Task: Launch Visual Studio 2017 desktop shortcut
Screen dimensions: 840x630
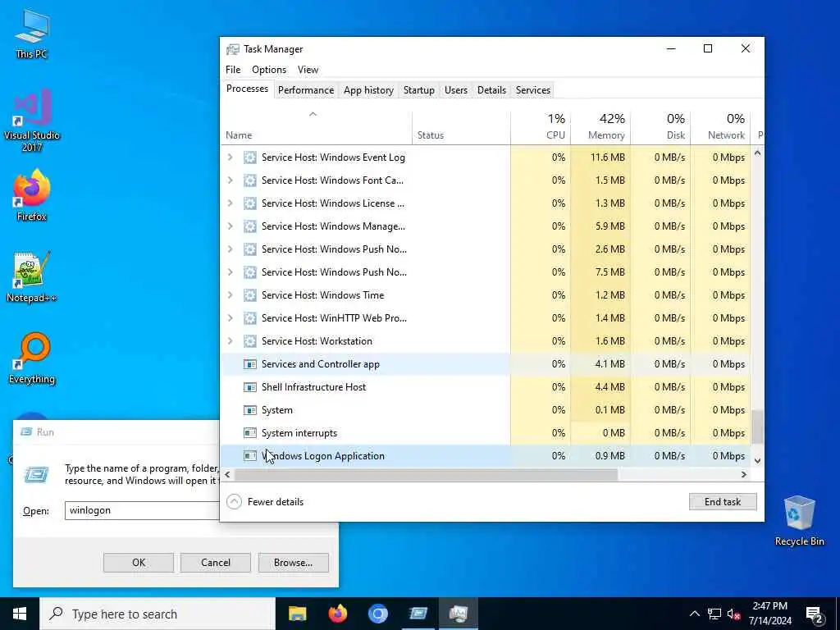Action: click(x=32, y=119)
